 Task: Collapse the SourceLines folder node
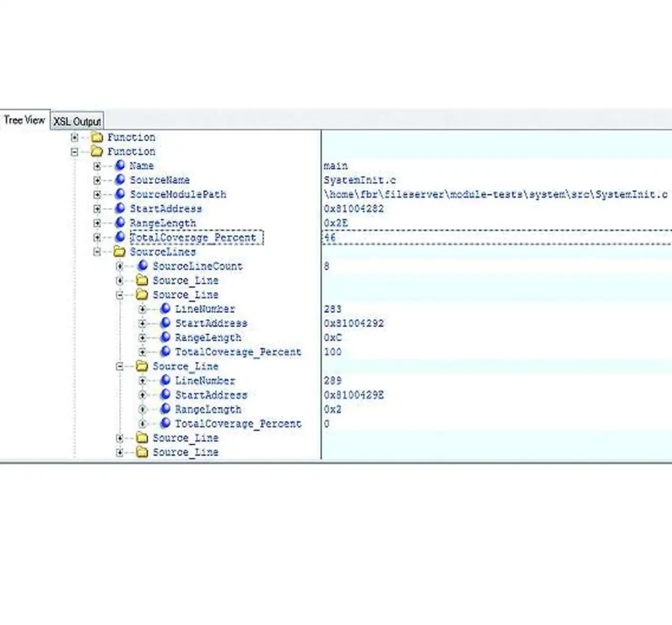pos(97,252)
